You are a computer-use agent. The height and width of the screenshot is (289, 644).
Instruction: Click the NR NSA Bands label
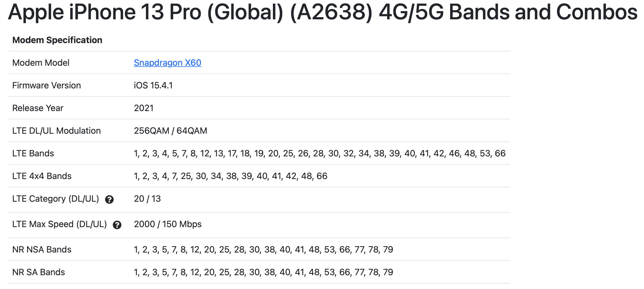(42, 249)
